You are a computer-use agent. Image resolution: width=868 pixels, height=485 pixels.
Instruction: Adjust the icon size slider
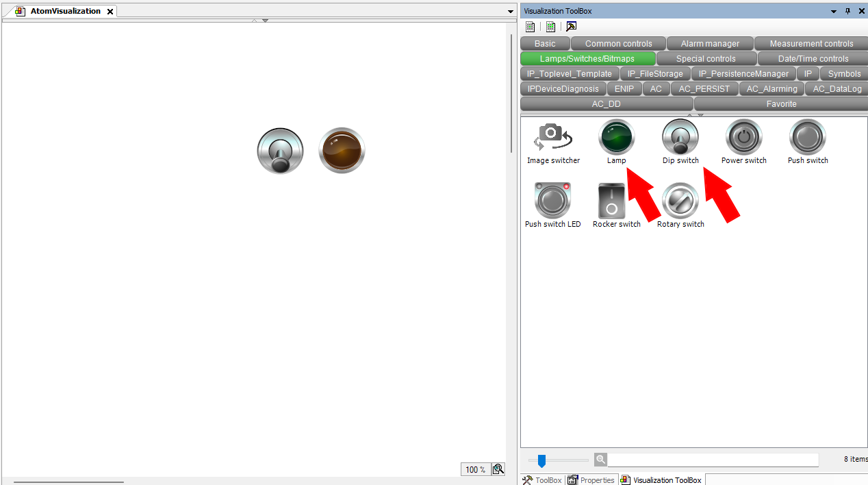(541, 460)
